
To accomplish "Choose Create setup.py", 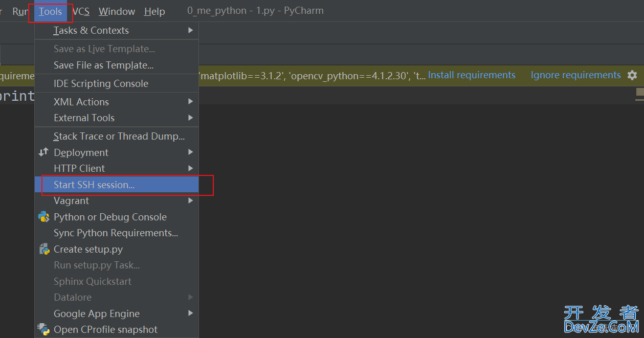I will point(117,249).
